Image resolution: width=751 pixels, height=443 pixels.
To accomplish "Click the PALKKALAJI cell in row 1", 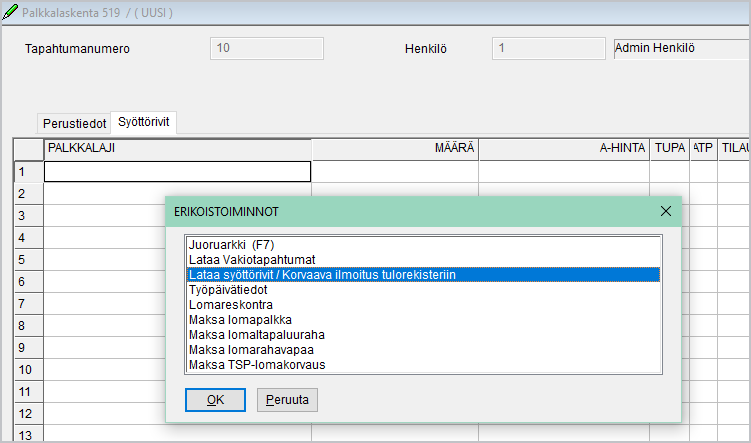I will pos(178,171).
